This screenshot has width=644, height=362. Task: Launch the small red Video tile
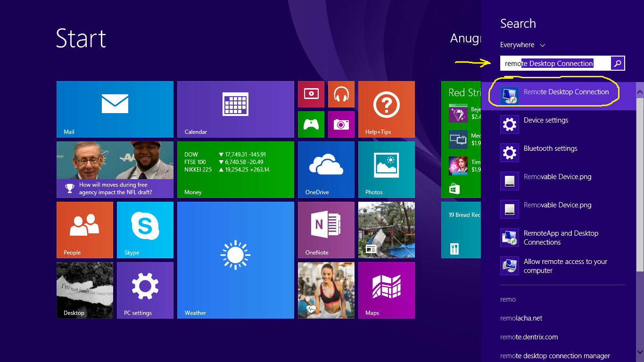point(311,94)
